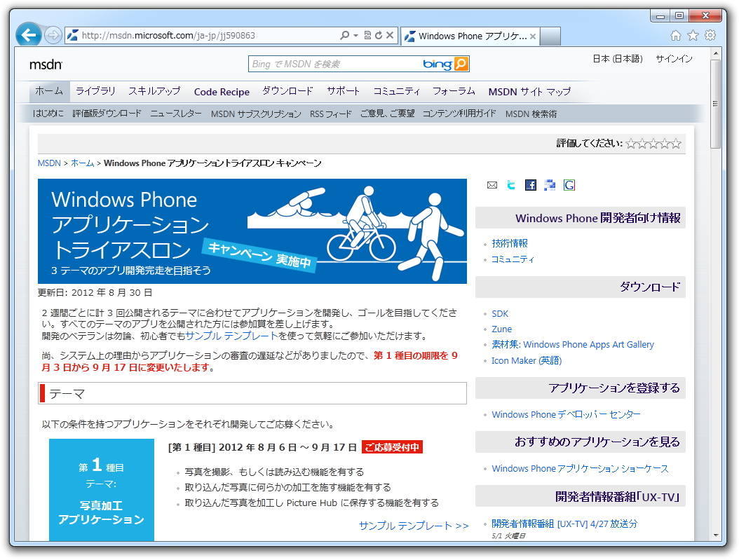Open the フォーラム menu item

coord(454,91)
